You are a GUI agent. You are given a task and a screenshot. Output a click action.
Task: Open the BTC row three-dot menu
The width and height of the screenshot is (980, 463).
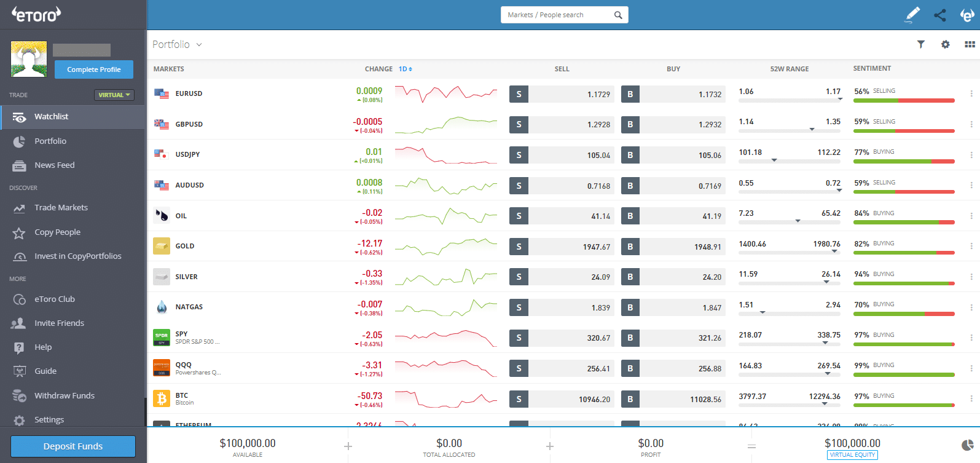coord(971,398)
